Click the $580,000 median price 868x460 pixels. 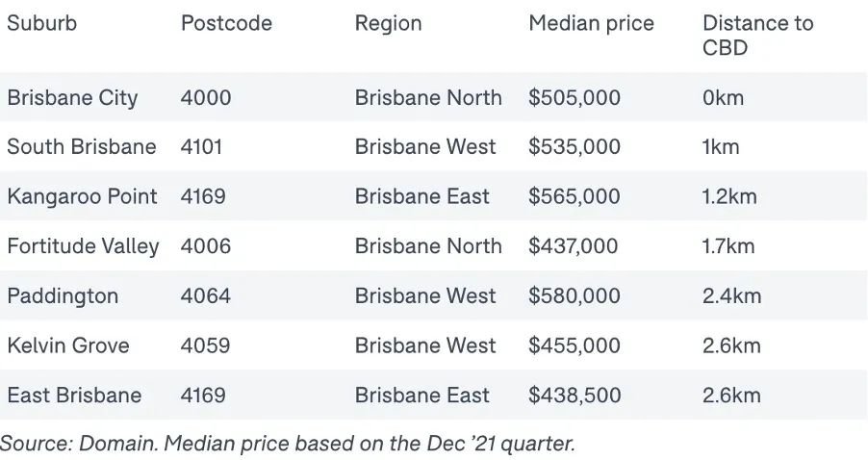click(574, 295)
